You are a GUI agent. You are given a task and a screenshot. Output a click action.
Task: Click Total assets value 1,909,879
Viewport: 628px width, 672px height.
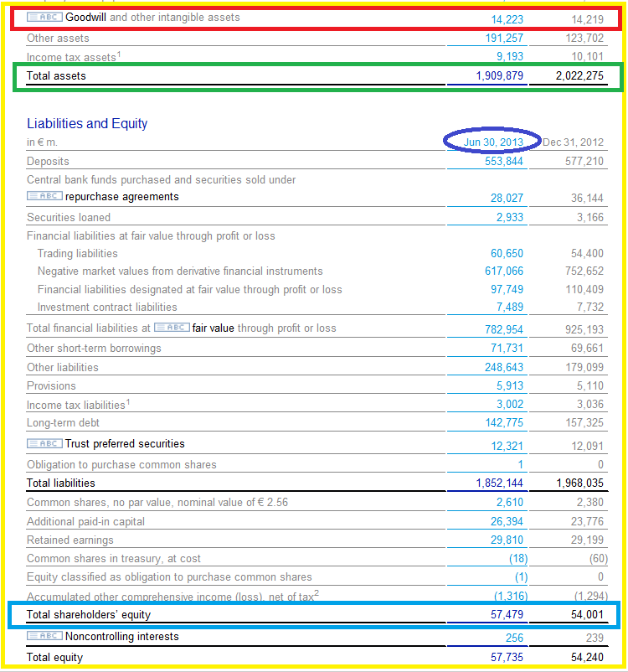click(x=500, y=76)
